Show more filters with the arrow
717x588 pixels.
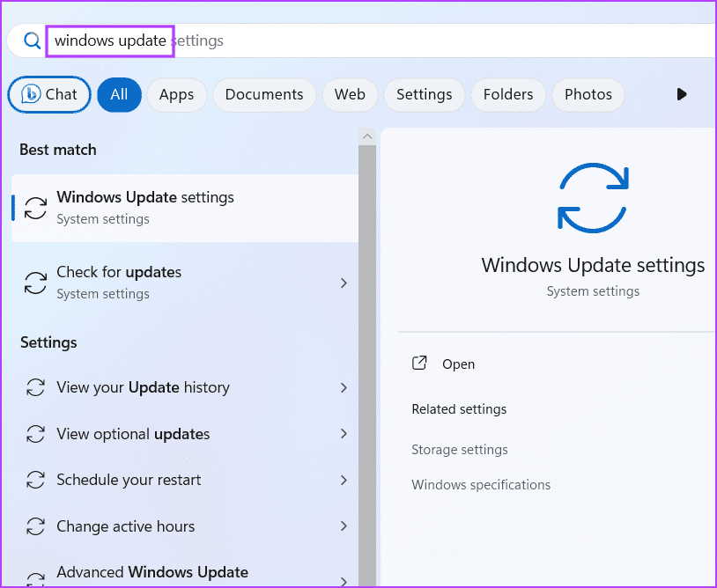click(x=682, y=94)
